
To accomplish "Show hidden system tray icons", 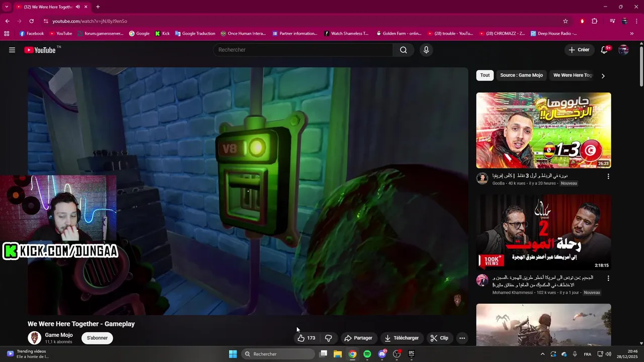I will pyautogui.click(x=542, y=354).
